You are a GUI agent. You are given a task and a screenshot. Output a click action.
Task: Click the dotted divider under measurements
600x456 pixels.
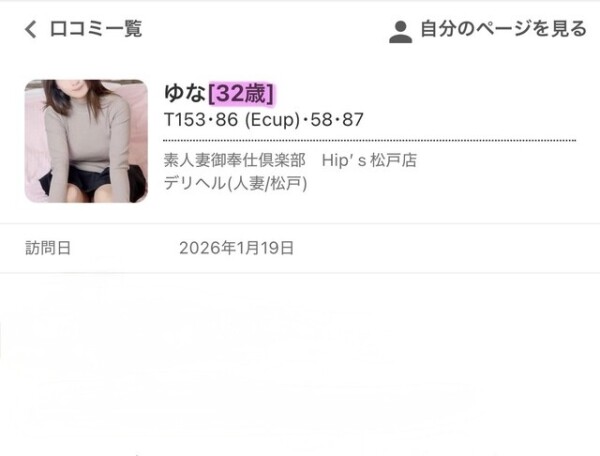[370, 141]
